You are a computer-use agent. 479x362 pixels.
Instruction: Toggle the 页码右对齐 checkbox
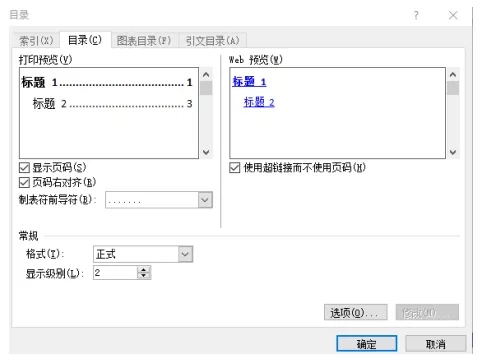point(24,183)
